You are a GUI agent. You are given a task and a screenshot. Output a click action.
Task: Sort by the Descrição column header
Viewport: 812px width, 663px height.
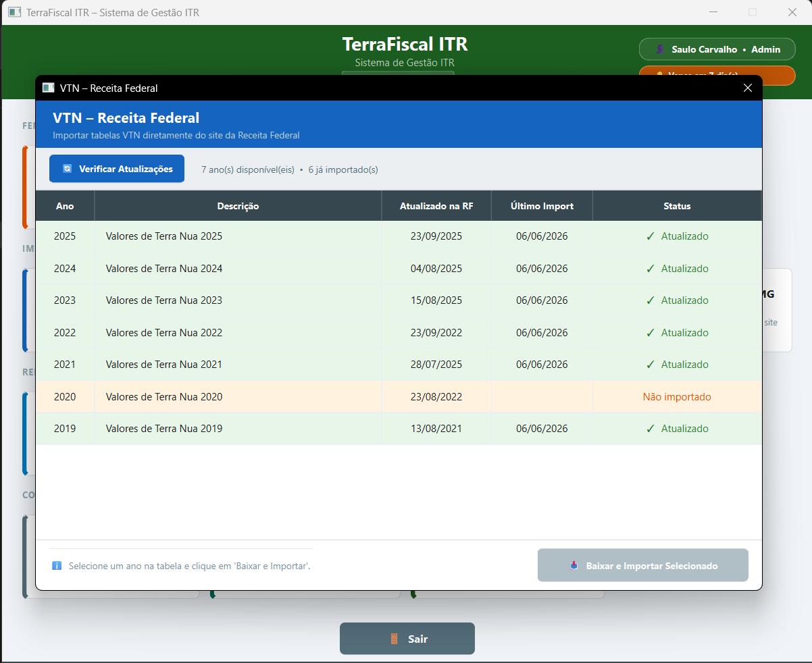coord(238,206)
